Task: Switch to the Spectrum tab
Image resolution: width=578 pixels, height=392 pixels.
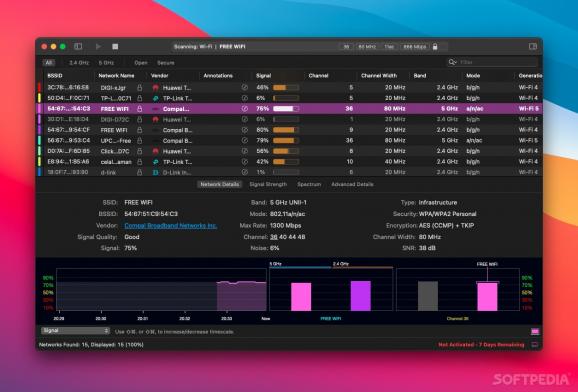Action: point(309,184)
